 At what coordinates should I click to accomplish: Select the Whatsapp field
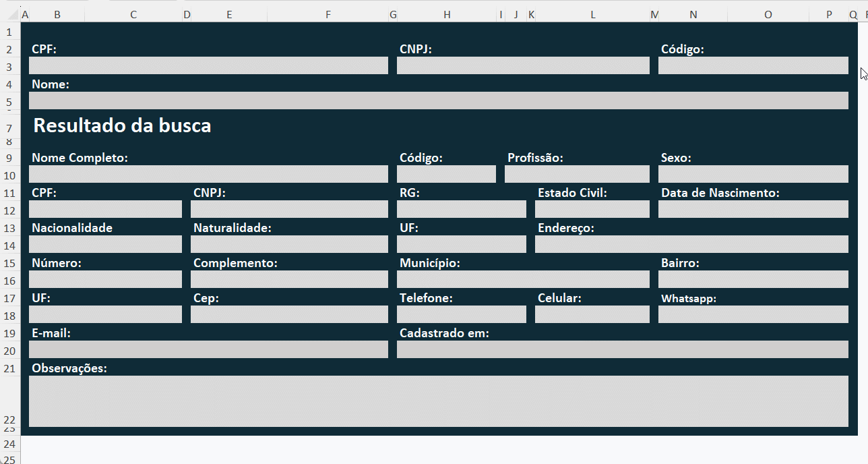753,314
